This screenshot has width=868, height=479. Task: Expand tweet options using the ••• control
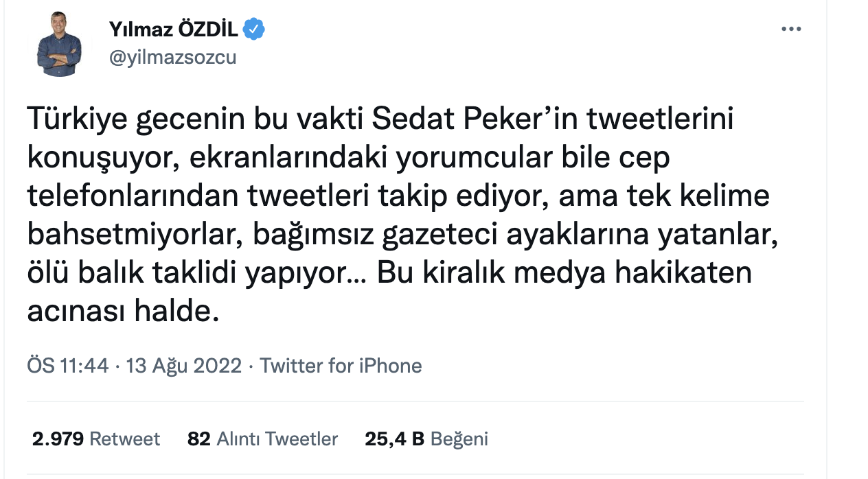[793, 28]
